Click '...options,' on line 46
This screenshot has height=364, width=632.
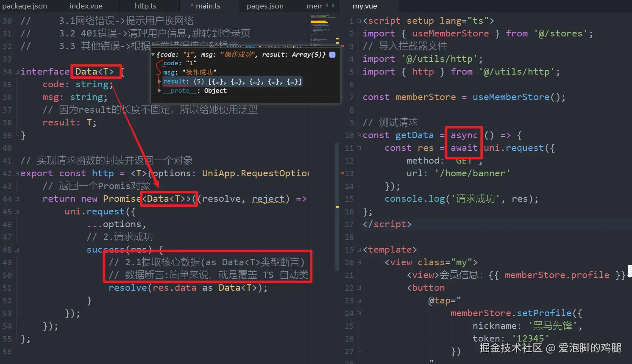pos(117,224)
